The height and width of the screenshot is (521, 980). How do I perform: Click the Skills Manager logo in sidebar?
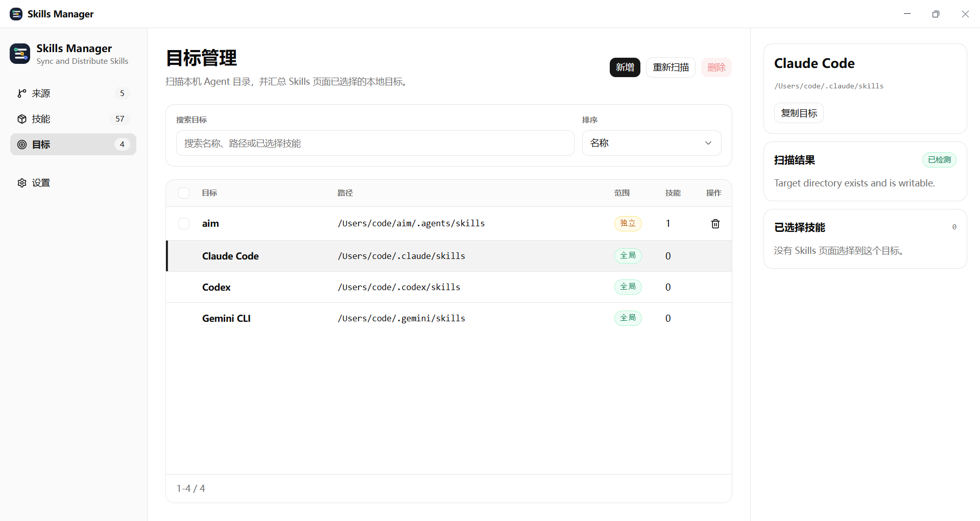pos(20,54)
